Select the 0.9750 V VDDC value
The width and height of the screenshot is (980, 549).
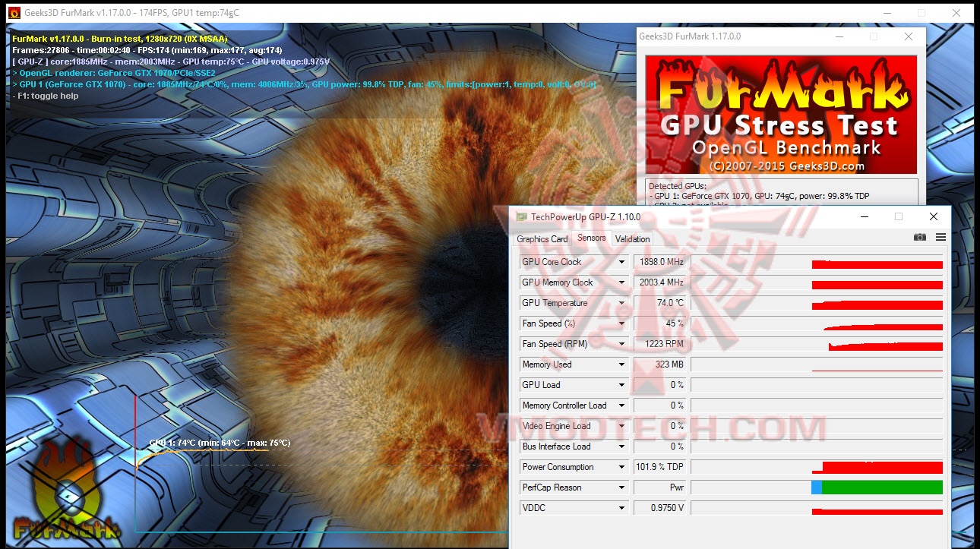tap(660, 508)
